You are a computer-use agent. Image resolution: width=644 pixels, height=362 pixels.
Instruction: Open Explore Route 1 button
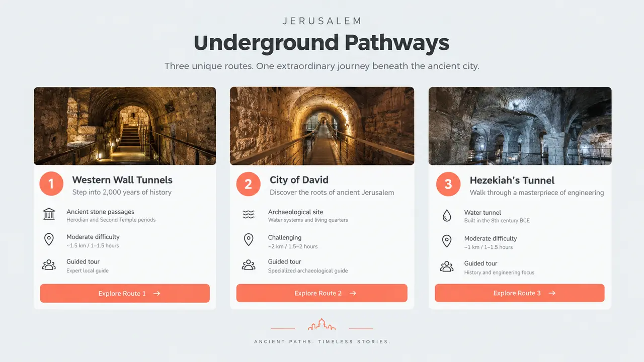tap(125, 293)
